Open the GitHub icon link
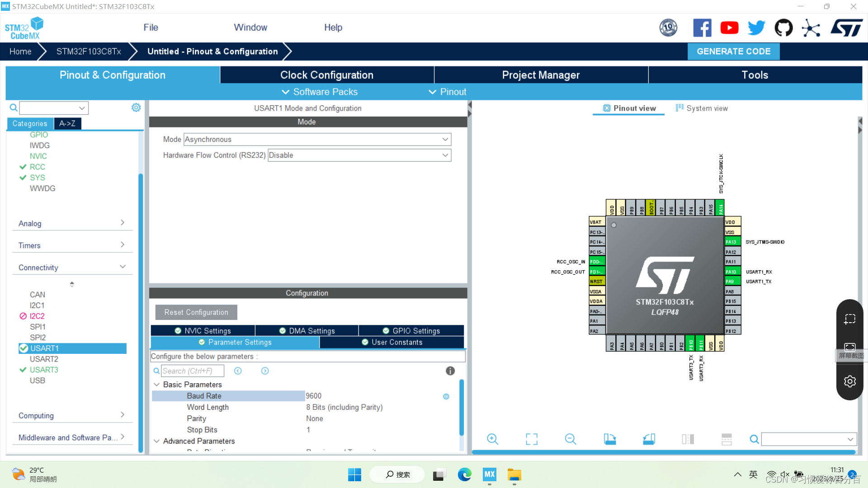This screenshot has width=868, height=488. 783,28
